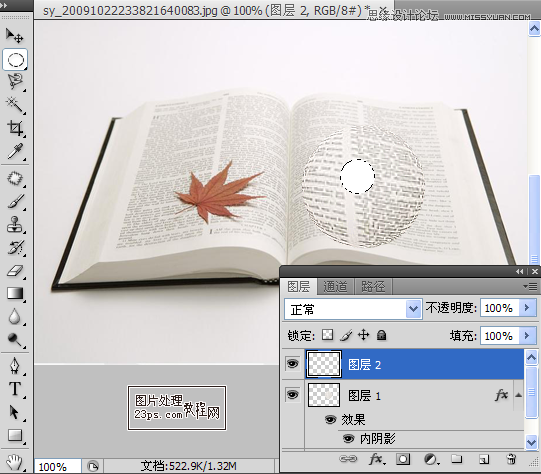Collapse 图层 1 effects list
This screenshot has height=474, width=541.
pos(518,395)
